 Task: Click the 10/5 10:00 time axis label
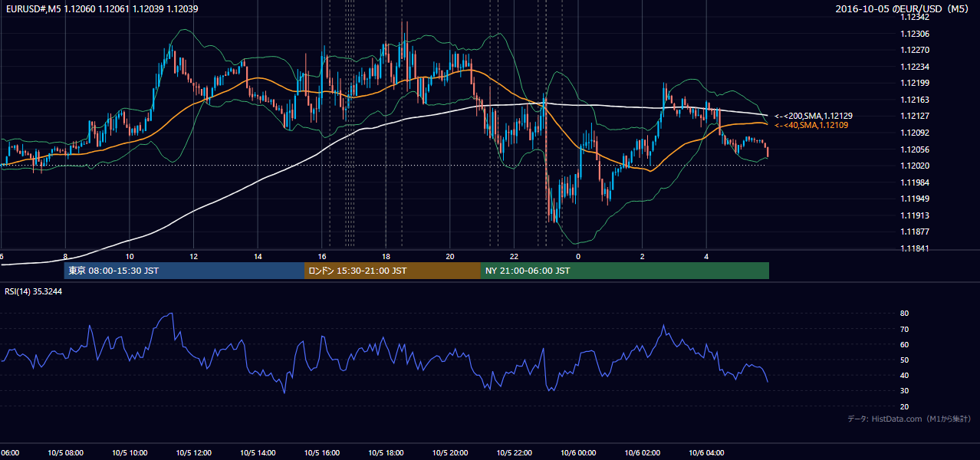click(x=130, y=453)
